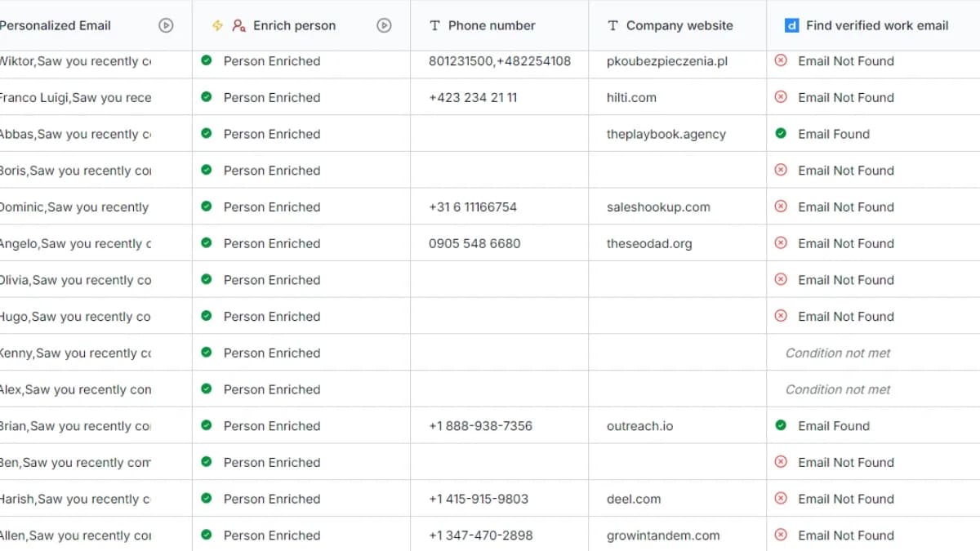Select the Condition not met cell in Kenny's row

pos(836,353)
